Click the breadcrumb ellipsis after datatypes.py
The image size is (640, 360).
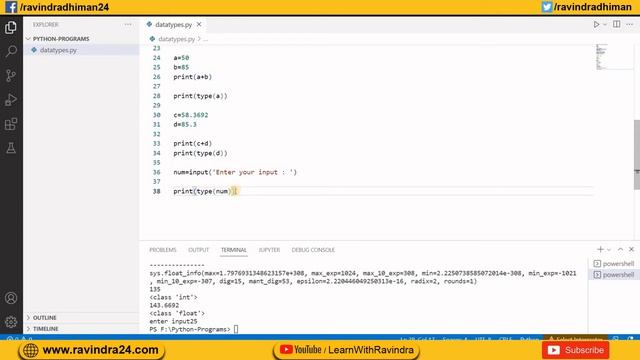[205, 39]
